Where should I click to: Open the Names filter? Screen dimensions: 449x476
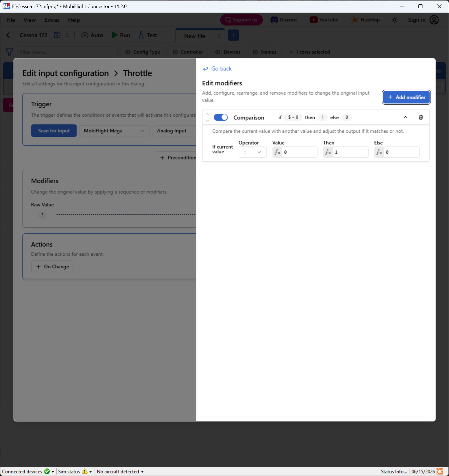point(265,52)
